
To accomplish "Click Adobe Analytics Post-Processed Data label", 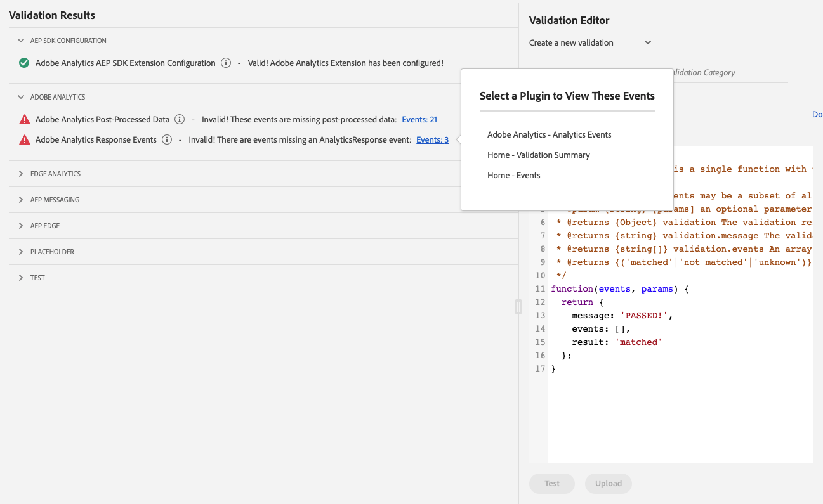I will point(102,119).
